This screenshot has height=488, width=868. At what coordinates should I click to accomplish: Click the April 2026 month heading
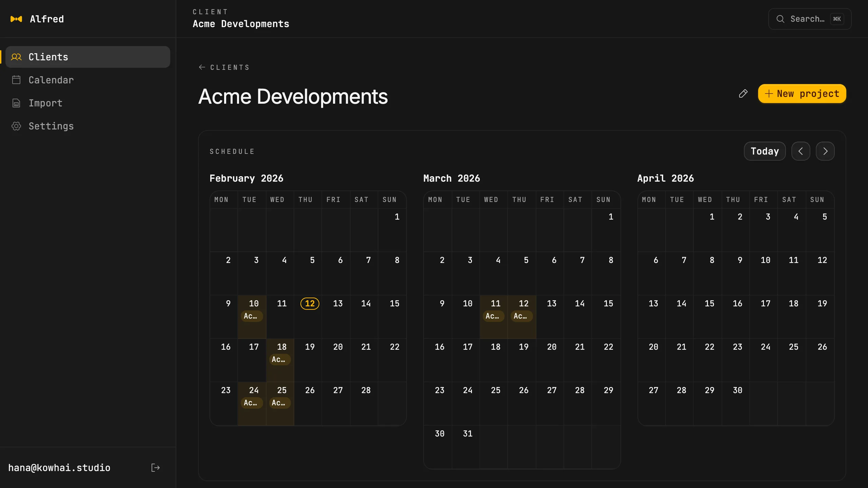[665, 178]
